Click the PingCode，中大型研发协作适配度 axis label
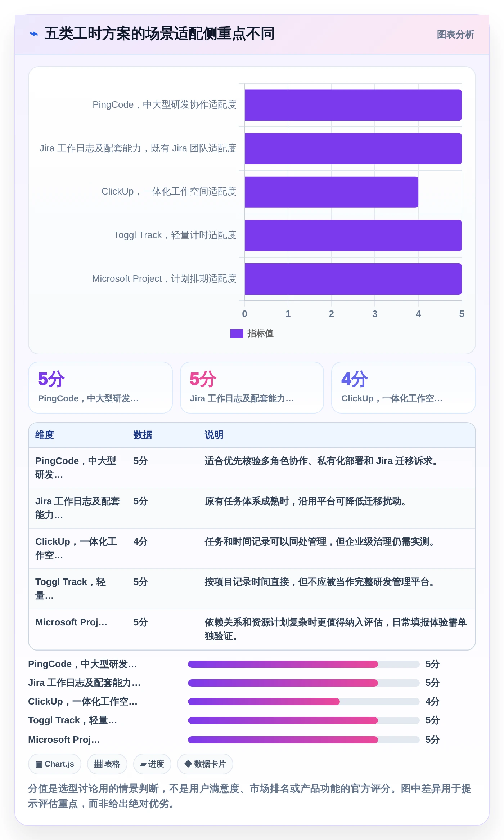The width and height of the screenshot is (504, 840). tap(164, 105)
